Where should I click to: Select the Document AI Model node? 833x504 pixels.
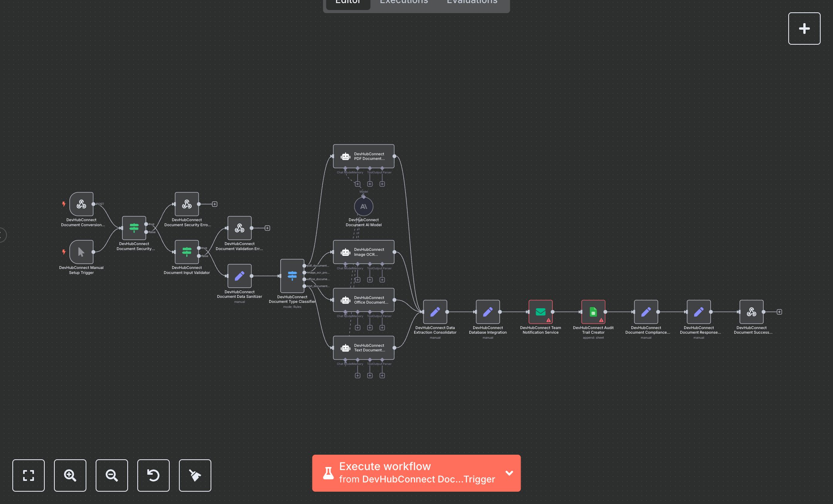pyautogui.click(x=364, y=207)
